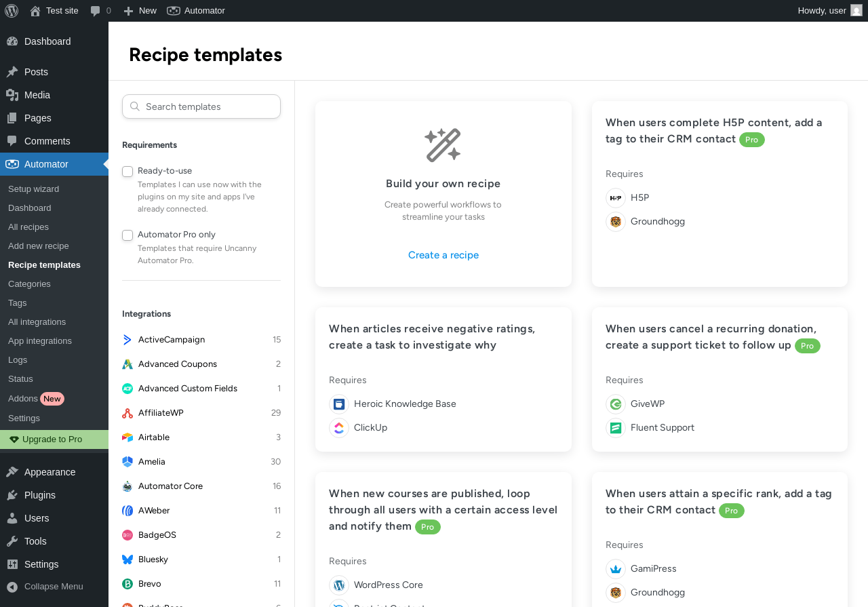Open the All recipes submenu item
The height and width of the screenshot is (607, 868).
[x=28, y=227]
